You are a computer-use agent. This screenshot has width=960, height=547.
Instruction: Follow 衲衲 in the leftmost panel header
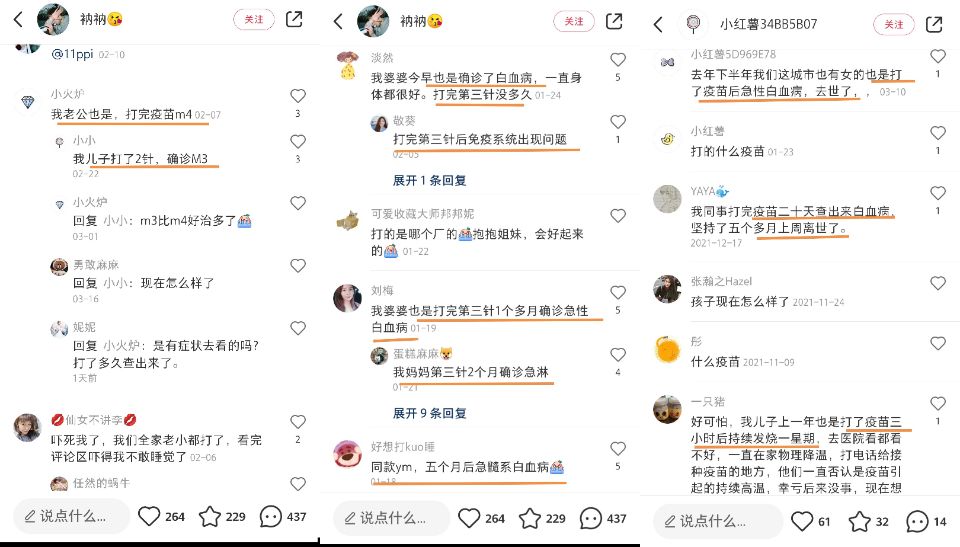[253, 20]
